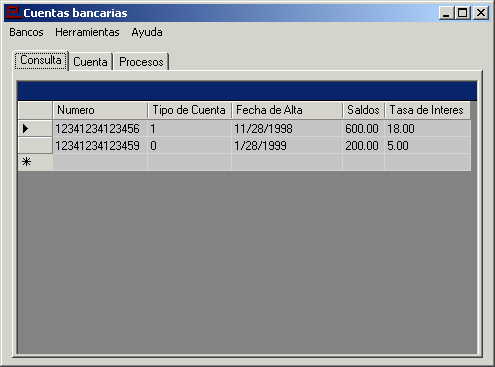Select the 600.00 balance cell
This screenshot has height=367, width=495.
pos(363,129)
